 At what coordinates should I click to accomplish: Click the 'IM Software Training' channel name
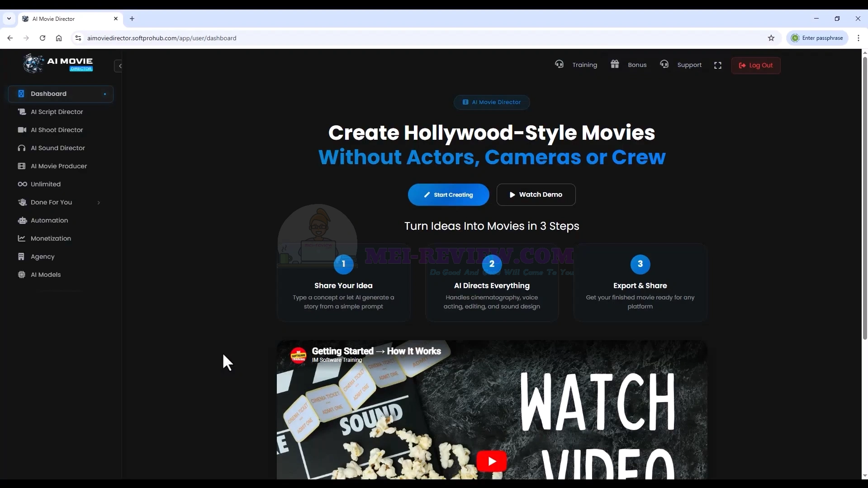pos(337,360)
